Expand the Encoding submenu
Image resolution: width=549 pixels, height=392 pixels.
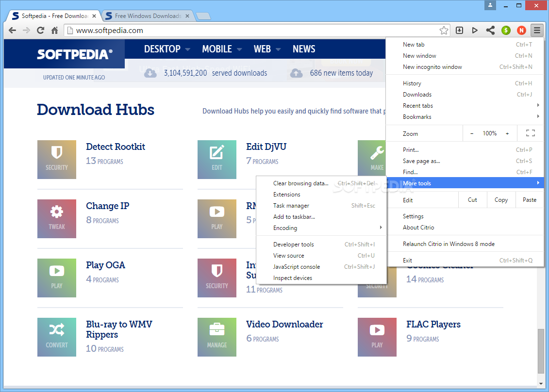point(321,228)
